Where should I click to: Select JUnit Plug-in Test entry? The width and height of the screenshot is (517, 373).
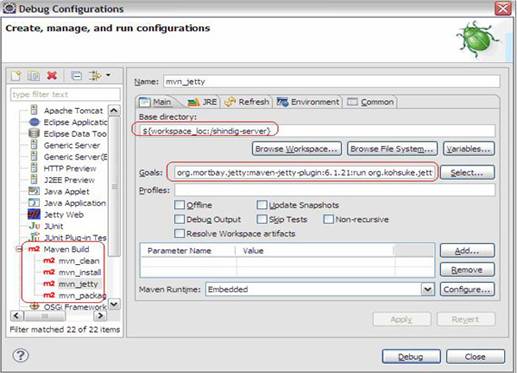(x=75, y=238)
